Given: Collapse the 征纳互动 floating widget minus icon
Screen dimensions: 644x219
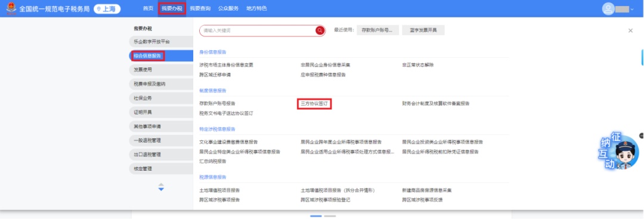Looking at the screenshot, I should [642, 135].
